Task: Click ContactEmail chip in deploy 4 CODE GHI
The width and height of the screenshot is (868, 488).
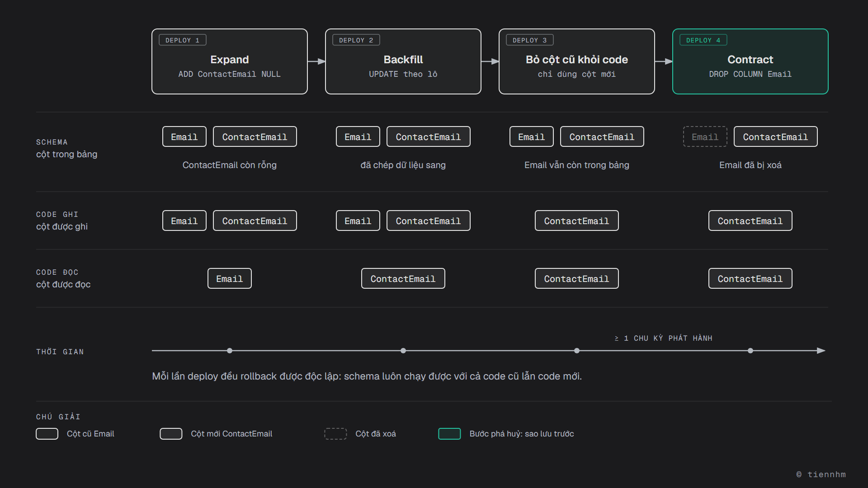Action: coord(750,221)
